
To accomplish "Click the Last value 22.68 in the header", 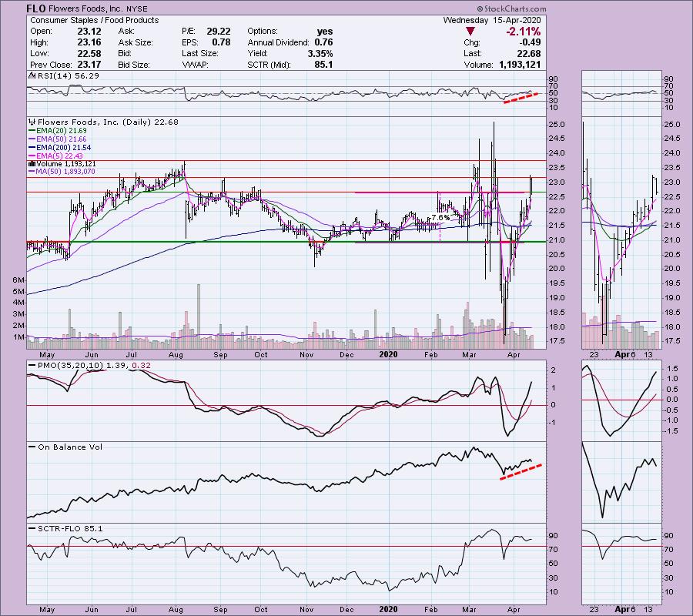I will 528,53.
